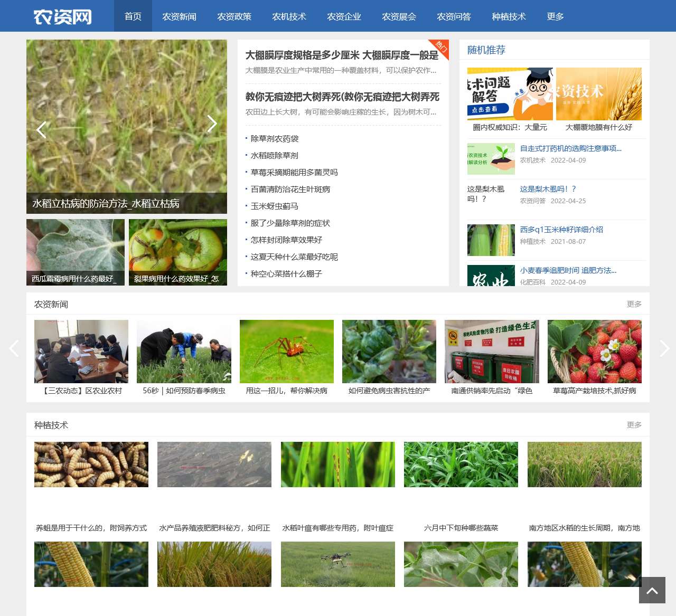Click 更多 in the 农资新闻 section header
The width and height of the screenshot is (676, 616).
click(634, 304)
